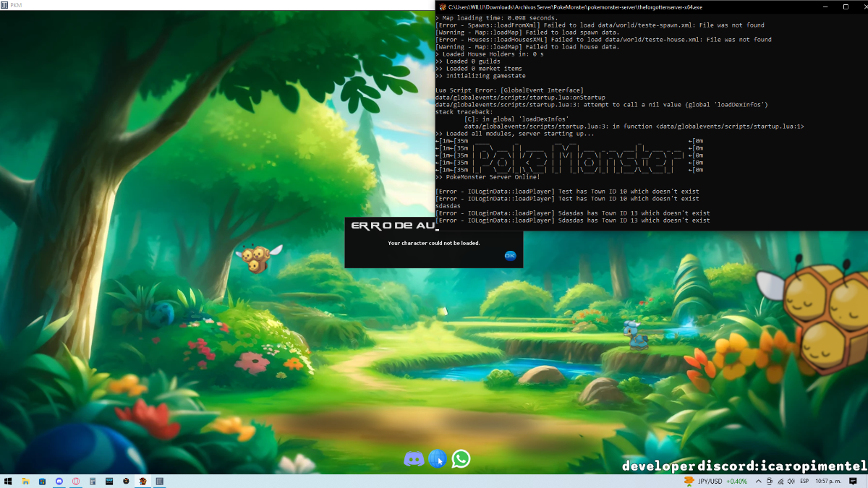
Task: Switch to Discord in the taskbar
Action: tap(59, 481)
